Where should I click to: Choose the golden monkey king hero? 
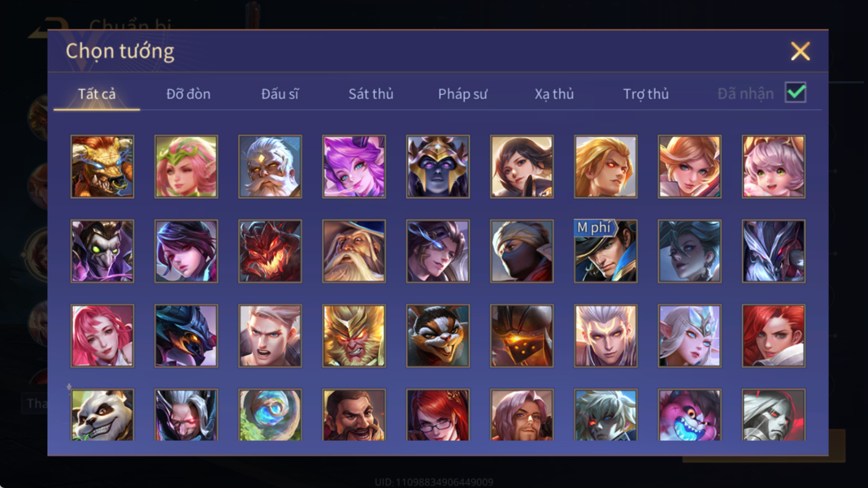pyautogui.click(x=354, y=335)
